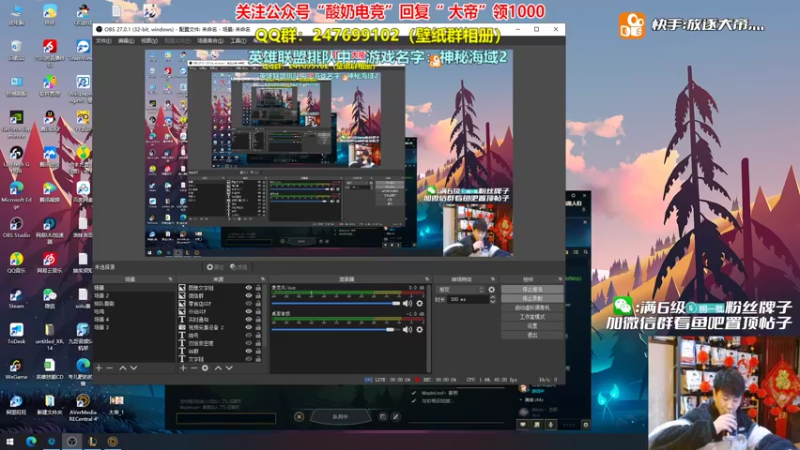Click the chat input field in the game client
Viewport: 800px width, 450px height.
(226, 419)
